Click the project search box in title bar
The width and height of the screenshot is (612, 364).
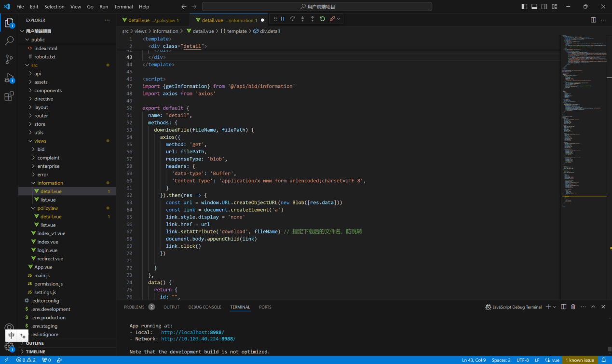pyautogui.click(x=317, y=7)
